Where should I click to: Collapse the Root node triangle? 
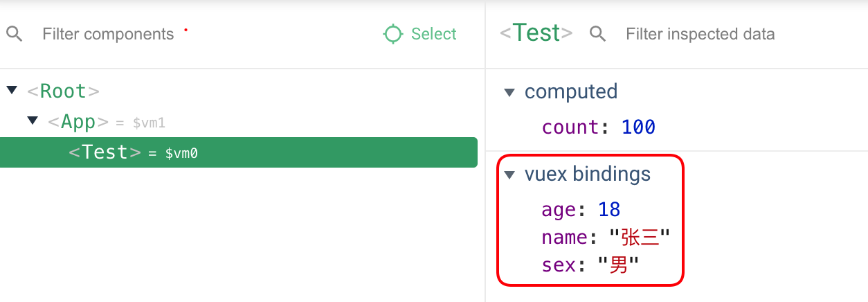click(12, 91)
